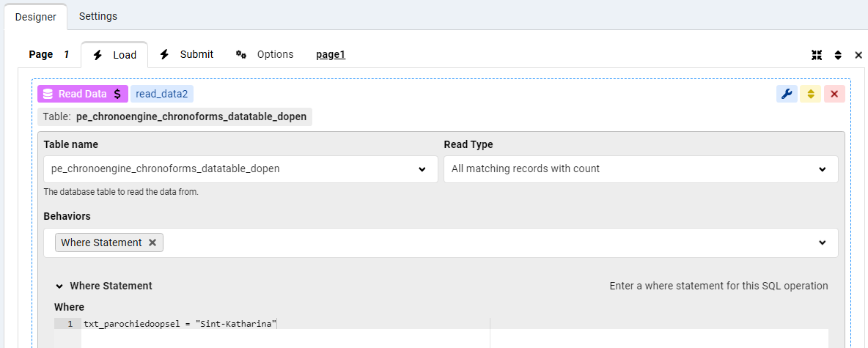Screen dimensions: 868x348
Task: Remove the Where Statement behavior tag
Action: 152,243
